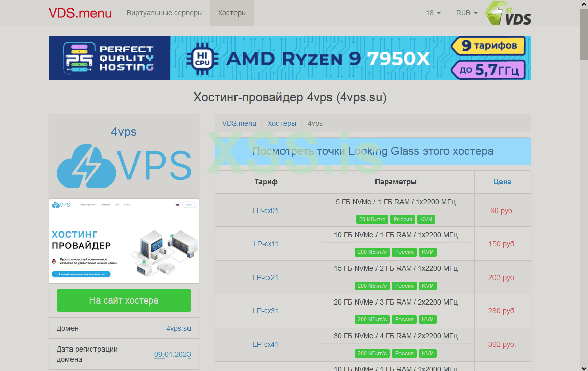This screenshot has width=588, height=371.
Task: Click the Тариф column header
Action: pos(266,182)
